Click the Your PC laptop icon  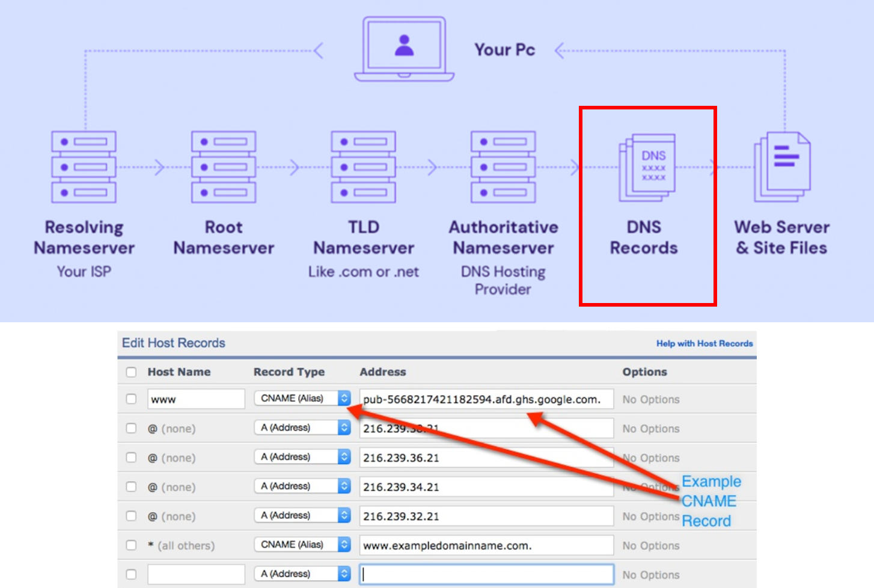click(x=404, y=49)
